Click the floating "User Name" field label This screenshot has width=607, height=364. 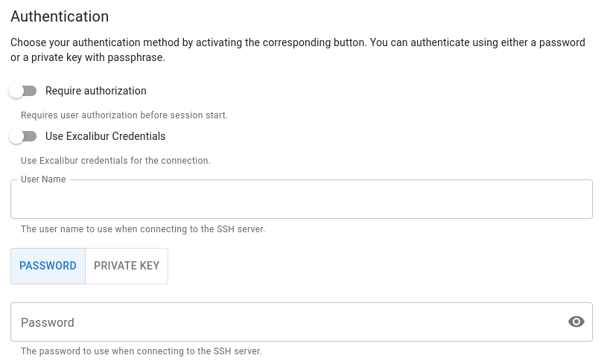[43, 179]
